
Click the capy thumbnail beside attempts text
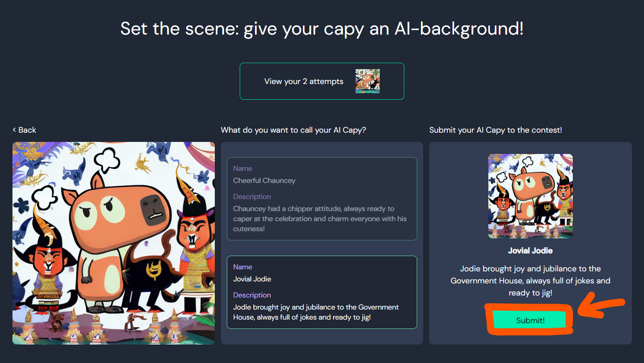(367, 81)
